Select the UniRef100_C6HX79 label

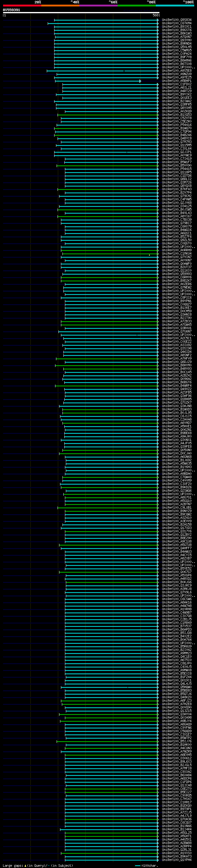pyautogui.click(x=176, y=226)
